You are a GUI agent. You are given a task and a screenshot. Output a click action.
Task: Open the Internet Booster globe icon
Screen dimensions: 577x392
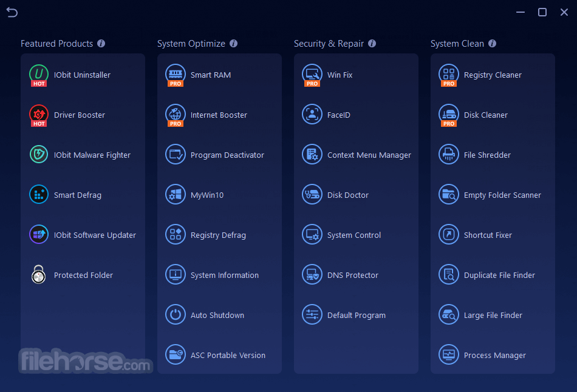coord(176,115)
